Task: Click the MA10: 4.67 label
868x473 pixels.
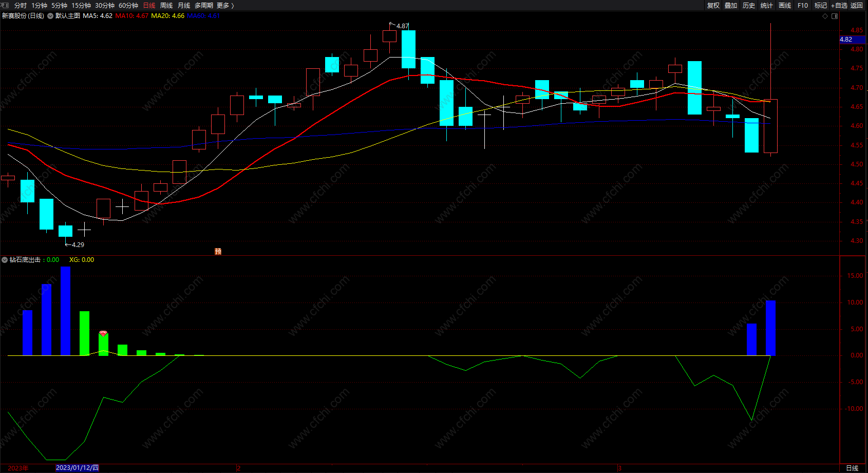Action: point(132,16)
